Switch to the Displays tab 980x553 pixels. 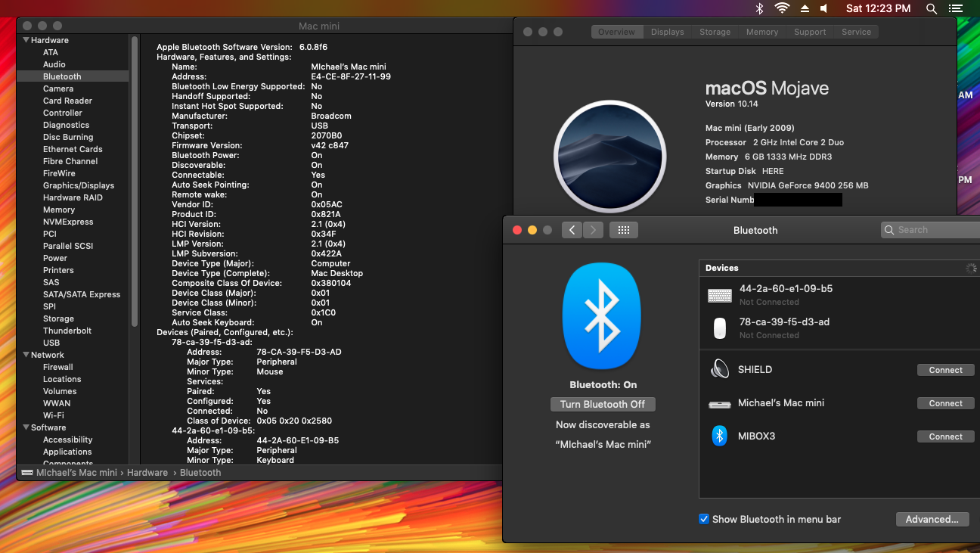(x=667, y=32)
